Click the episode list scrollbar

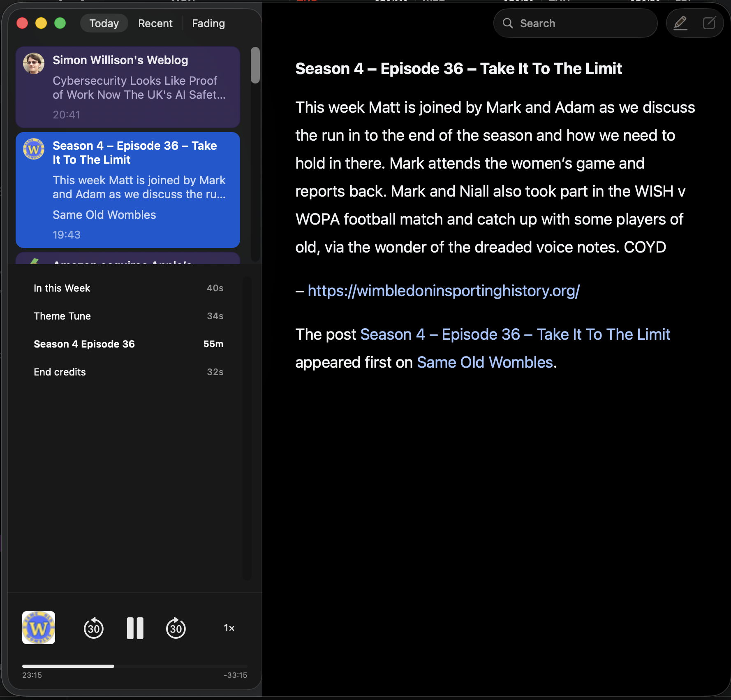click(x=254, y=66)
